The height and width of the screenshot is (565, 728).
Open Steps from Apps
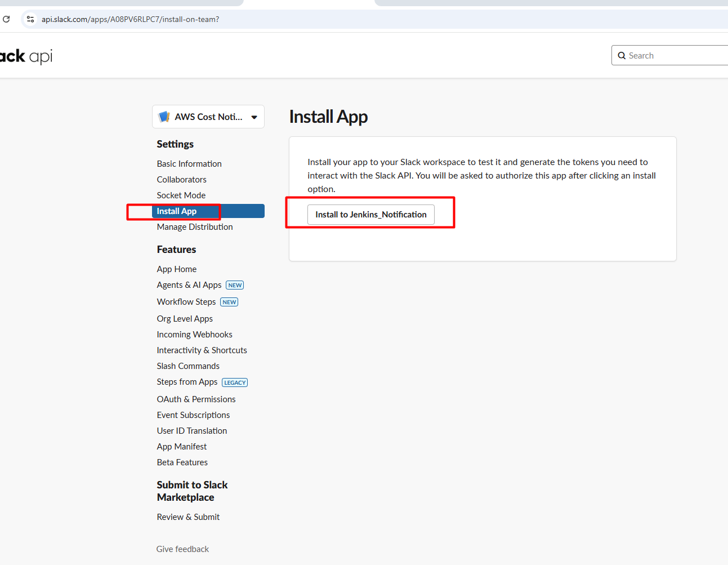pos(187,382)
